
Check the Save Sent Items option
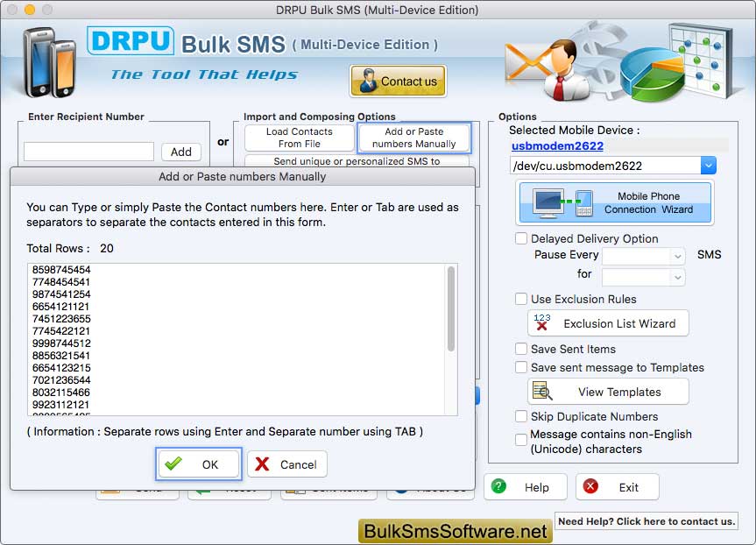pos(521,349)
